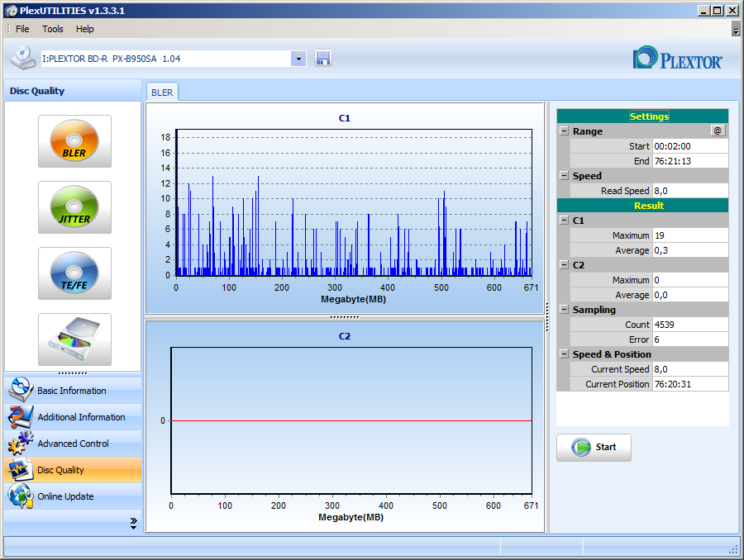
Task: Open the File menu
Action: pos(22,29)
